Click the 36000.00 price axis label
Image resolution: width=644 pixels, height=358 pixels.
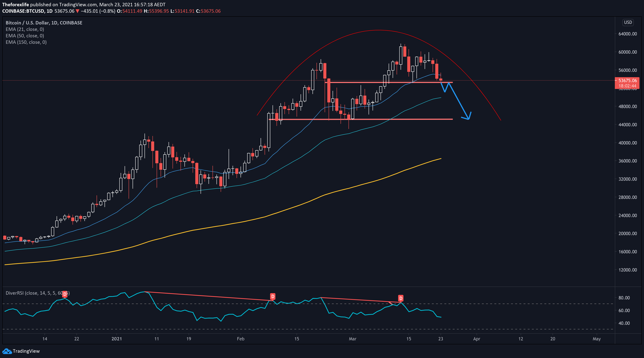click(x=628, y=161)
